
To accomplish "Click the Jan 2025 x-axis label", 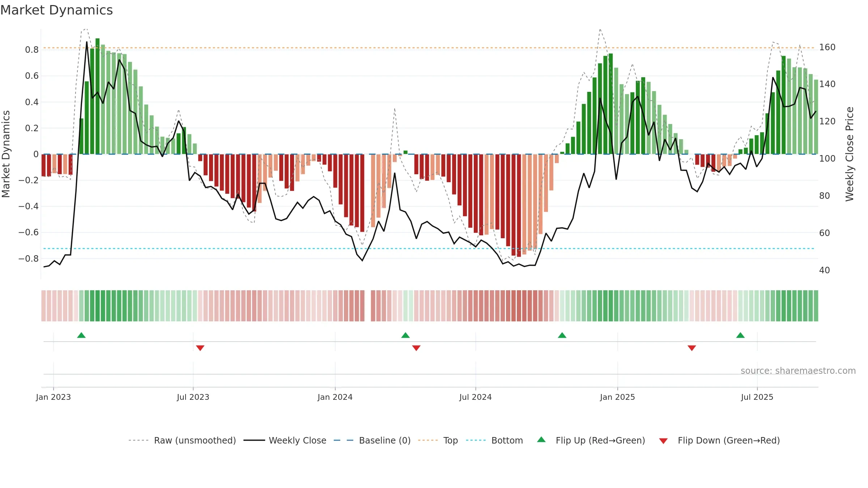I will 618,397.
